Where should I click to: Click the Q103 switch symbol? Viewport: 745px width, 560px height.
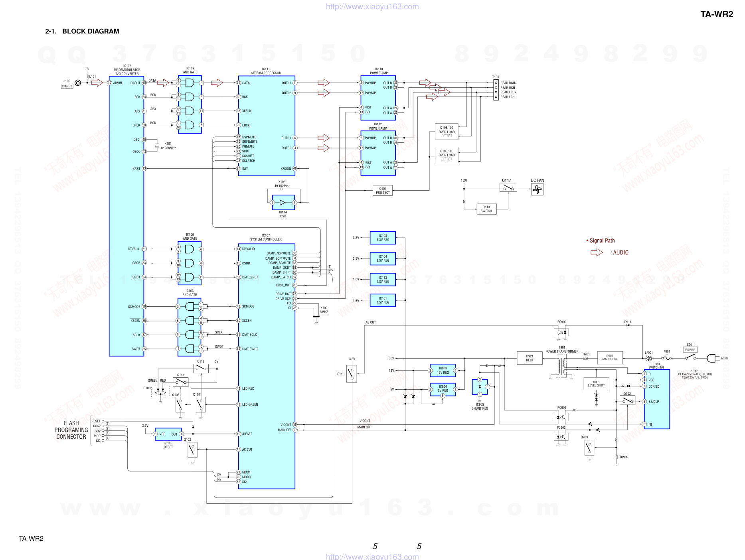180,405
